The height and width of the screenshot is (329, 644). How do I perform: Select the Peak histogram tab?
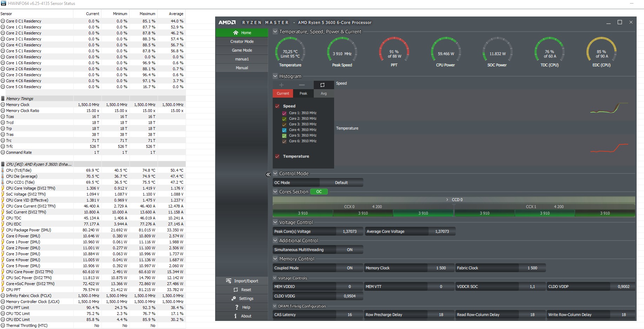303,93
